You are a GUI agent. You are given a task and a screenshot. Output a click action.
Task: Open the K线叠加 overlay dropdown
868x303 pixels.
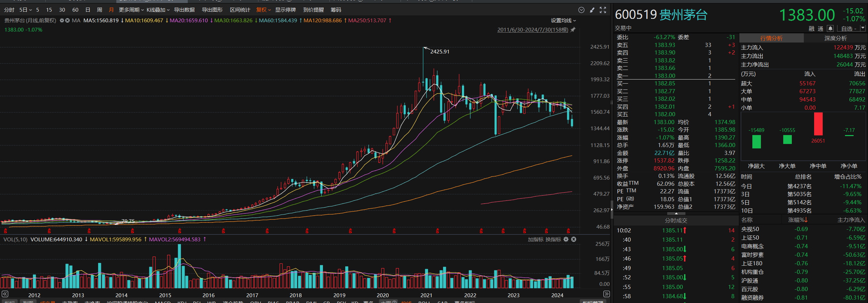tap(158, 10)
